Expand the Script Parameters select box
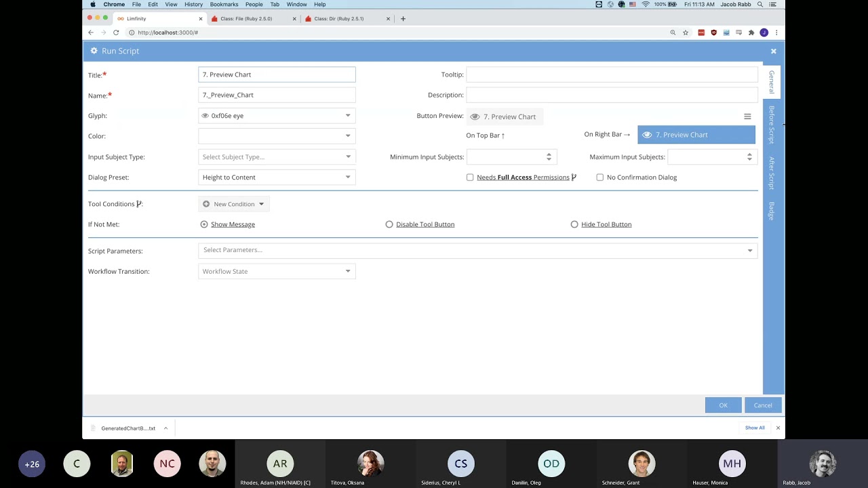Image resolution: width=868 pixels, height=488 pixels. [477, 250]
